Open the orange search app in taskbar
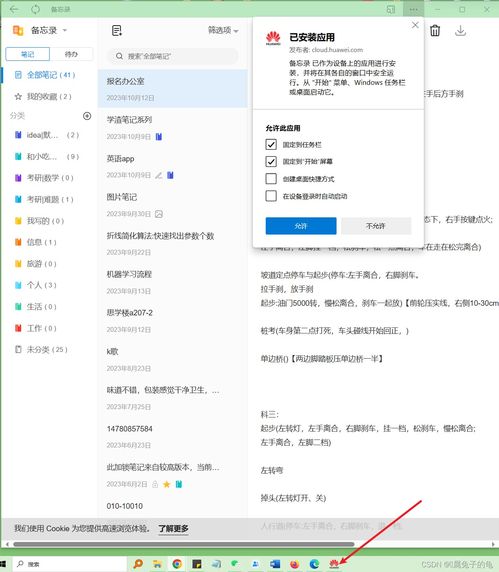 coord(138,564)
